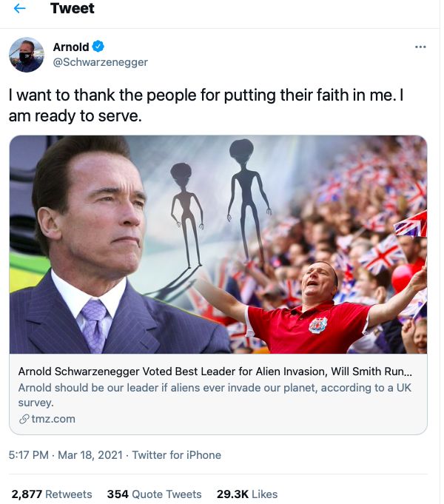This screenshot has height=504, width=444.
Task: Open the @Schwarzenegger handle link
Action: [100, 62]
